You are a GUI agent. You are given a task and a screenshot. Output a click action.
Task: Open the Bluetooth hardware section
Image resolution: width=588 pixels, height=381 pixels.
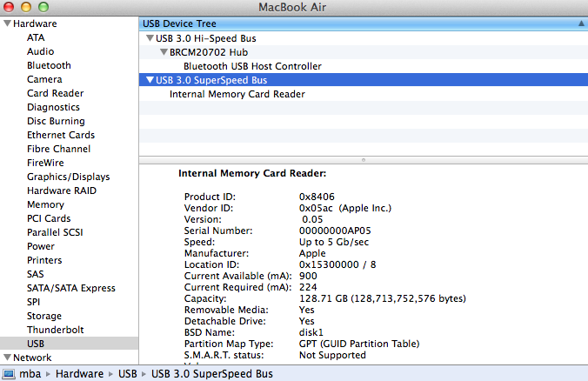[x=49, y=65]
